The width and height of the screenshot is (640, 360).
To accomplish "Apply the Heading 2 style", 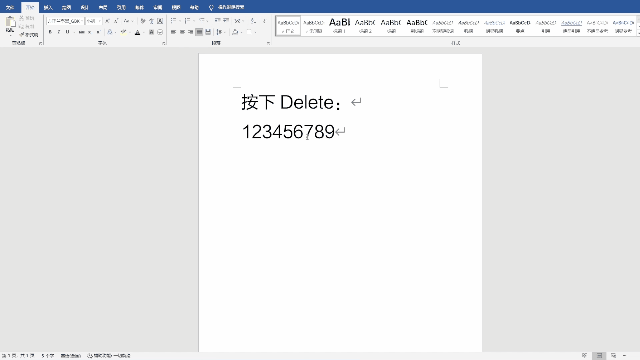I will pyautogui.click(x=365, y=26).
